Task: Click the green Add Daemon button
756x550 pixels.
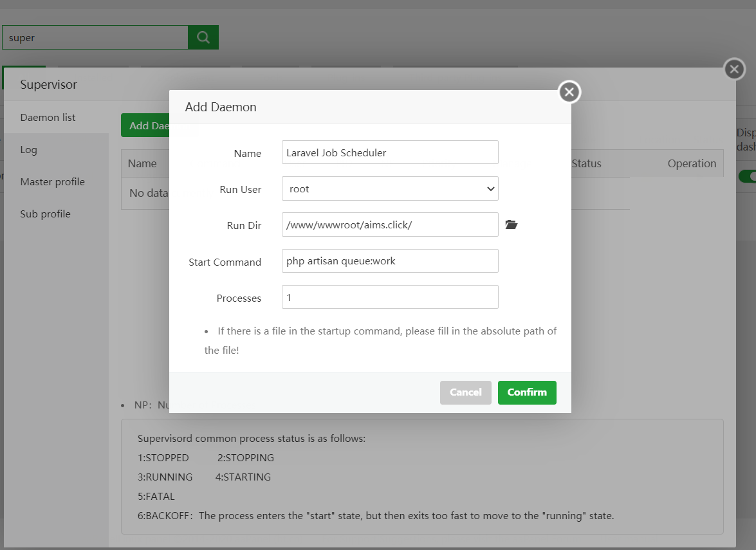Action: [x=146, y=125]
